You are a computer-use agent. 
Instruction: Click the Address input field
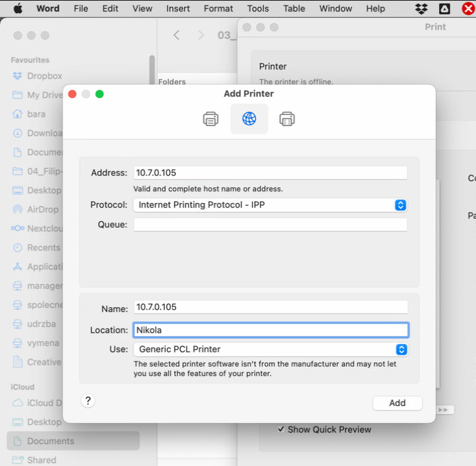point(270,173)
